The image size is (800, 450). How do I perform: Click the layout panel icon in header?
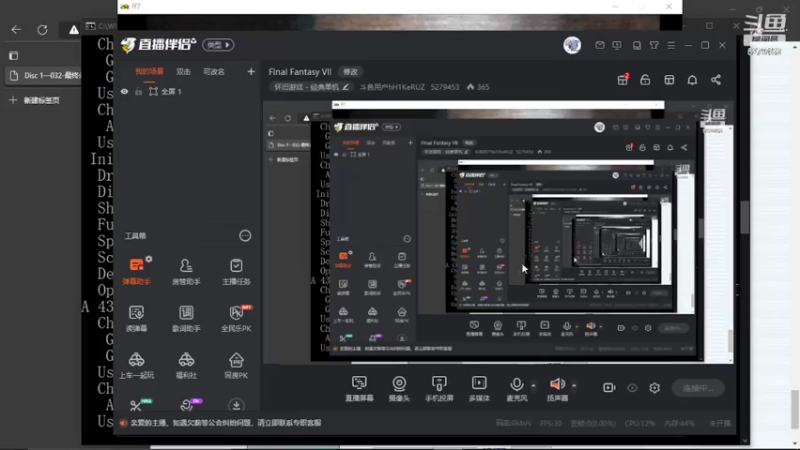point(669,80)
